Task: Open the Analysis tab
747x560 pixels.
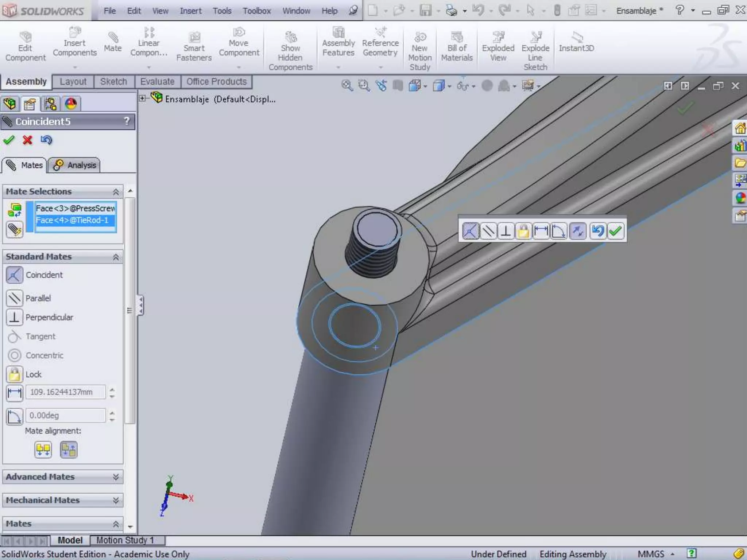Action: (x=75, y=165)
